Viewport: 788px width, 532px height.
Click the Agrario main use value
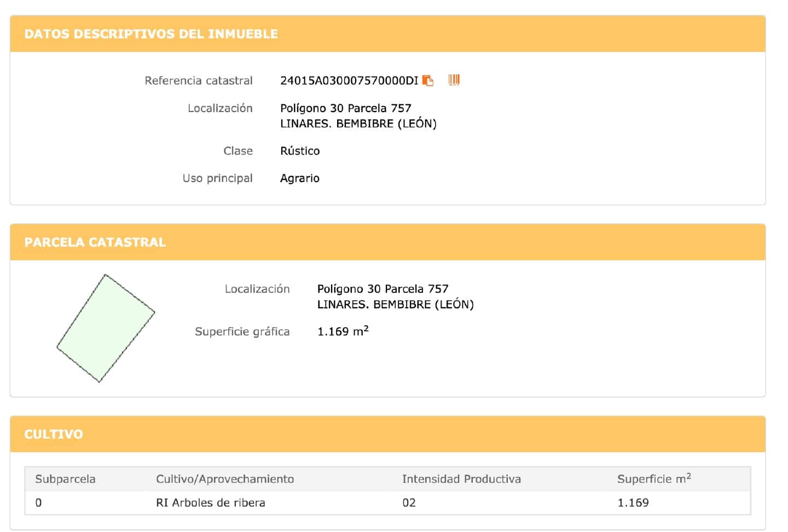299,178
